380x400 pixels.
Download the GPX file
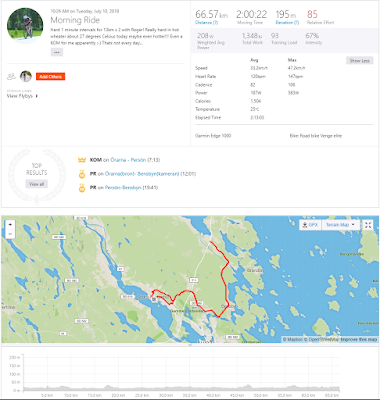coord(310,225)
